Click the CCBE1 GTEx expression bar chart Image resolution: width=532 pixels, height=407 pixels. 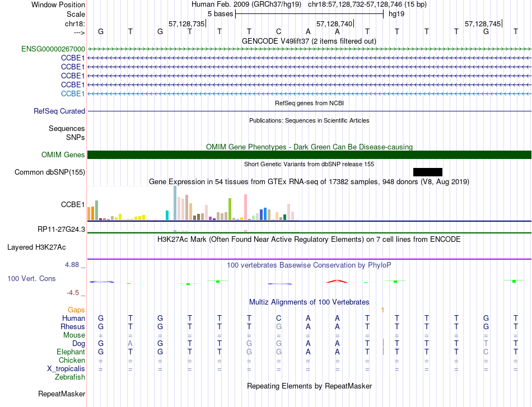tap(193, 204)
